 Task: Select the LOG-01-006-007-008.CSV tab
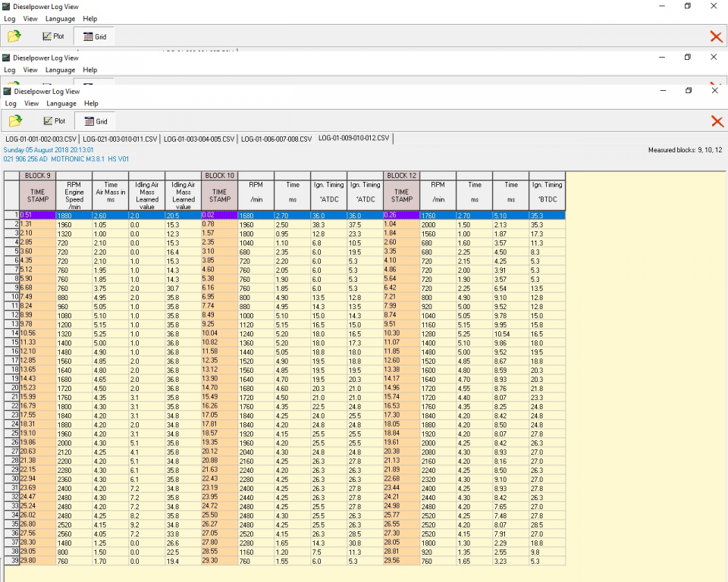point(276,139)
